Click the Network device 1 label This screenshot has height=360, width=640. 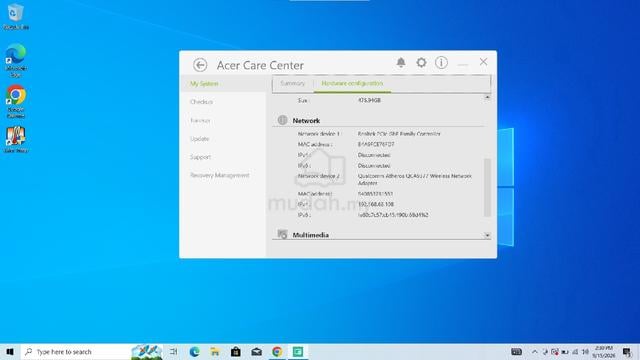pyautogui.click(x=319, y=133)
